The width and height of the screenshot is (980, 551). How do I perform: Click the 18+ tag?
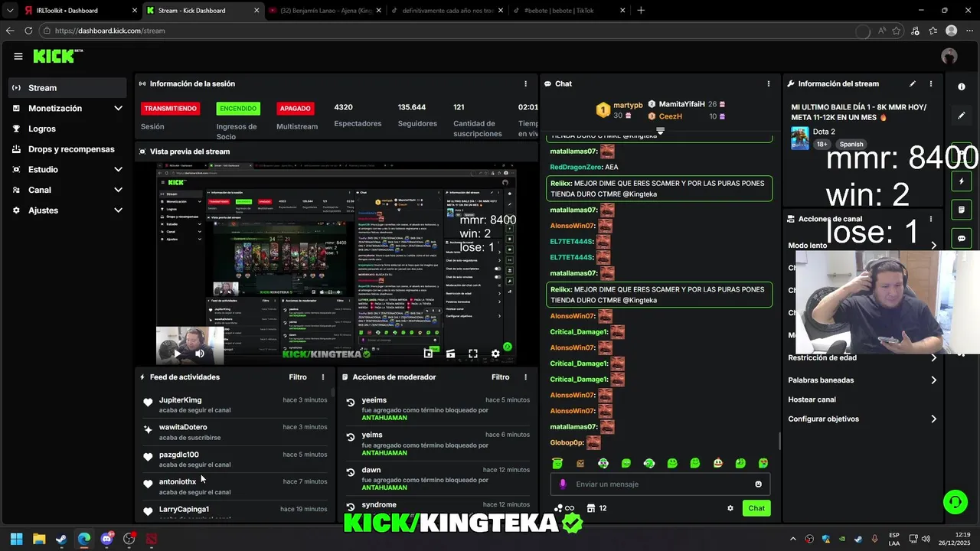822,144
